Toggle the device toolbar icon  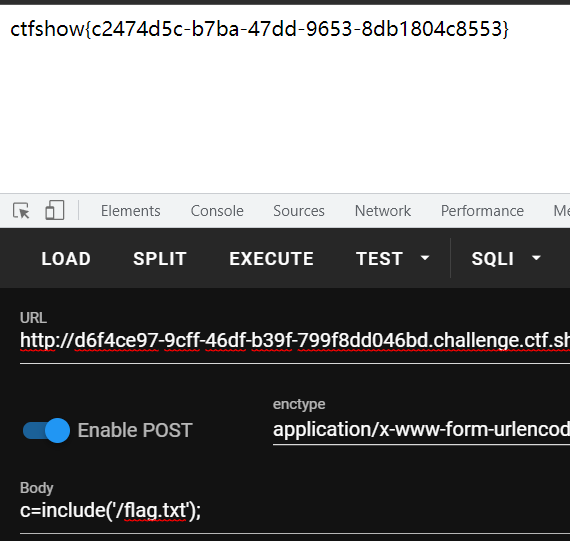pyautogui.click(x=55, y=210)
